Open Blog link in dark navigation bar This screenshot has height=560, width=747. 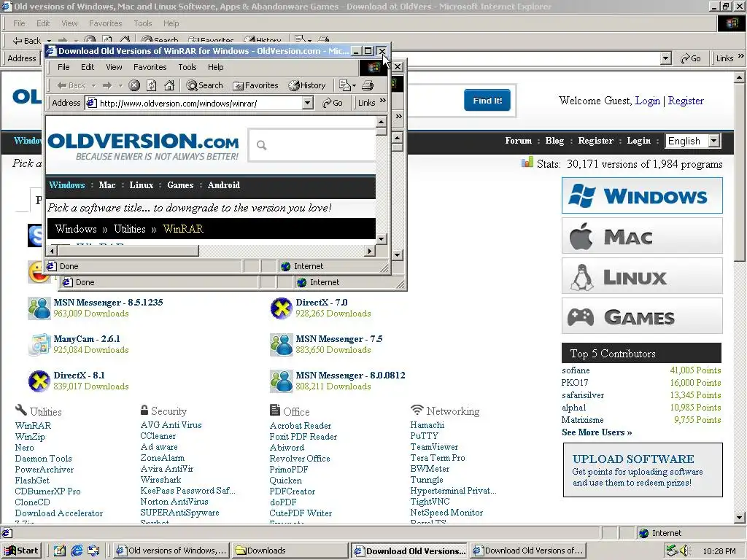(x=554, y=141)
